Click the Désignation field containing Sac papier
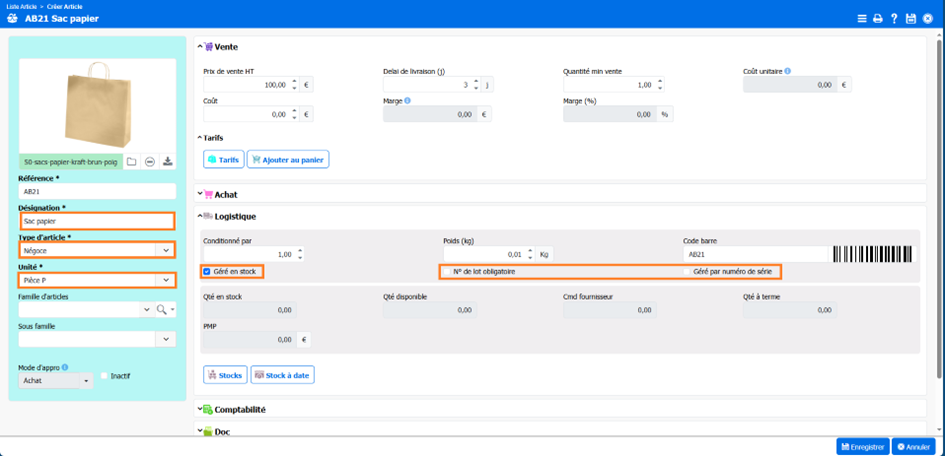The width and height of the screenshot is (945, 456). (x=96, y=221)
